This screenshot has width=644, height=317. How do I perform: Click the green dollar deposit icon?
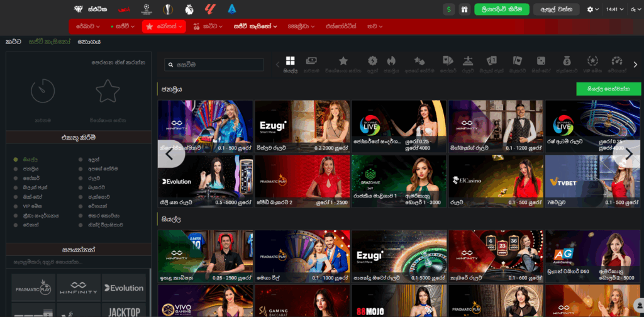coord(448,9)
